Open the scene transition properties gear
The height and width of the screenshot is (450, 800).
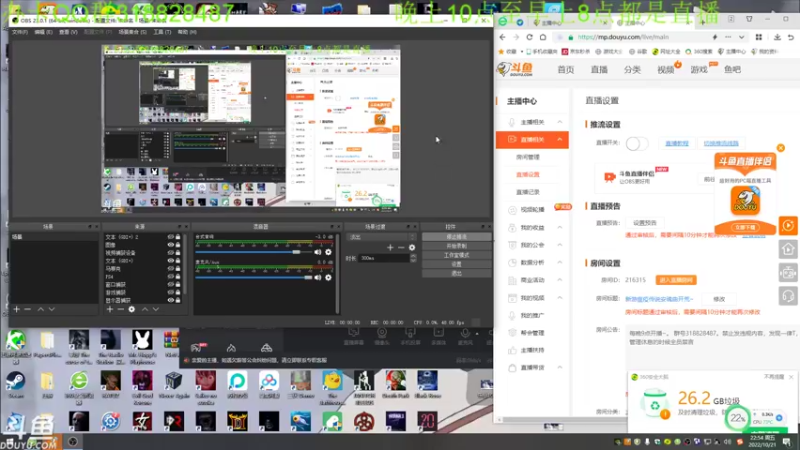click(x=412, y=247)
